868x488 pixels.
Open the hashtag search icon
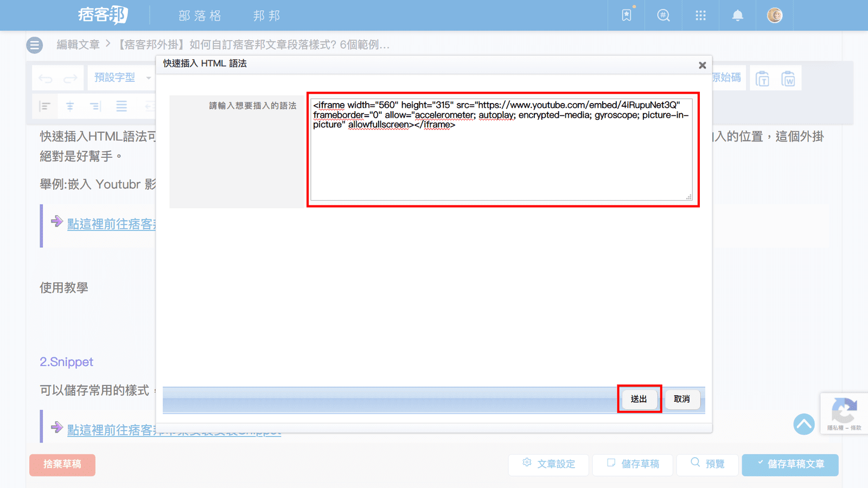pos(663,15)
